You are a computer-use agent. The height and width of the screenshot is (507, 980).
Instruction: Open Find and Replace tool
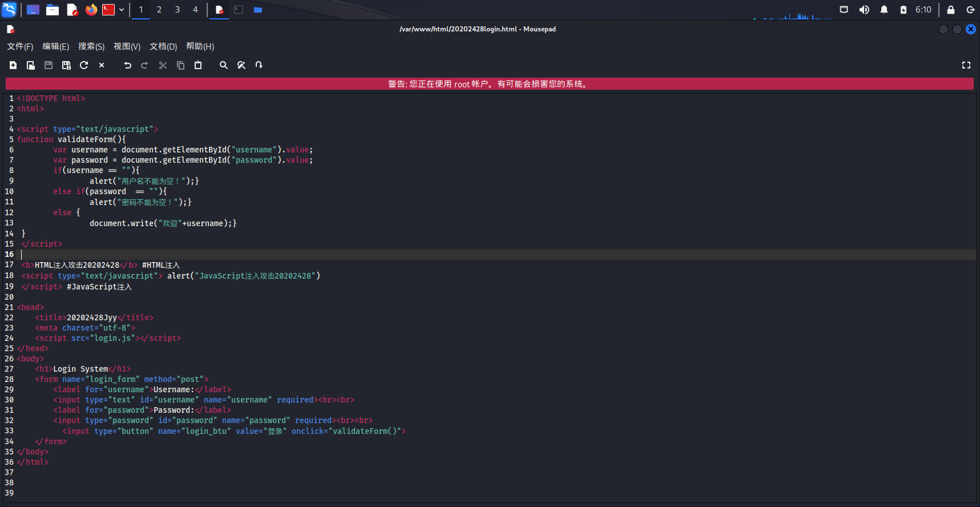pos(241,65)
